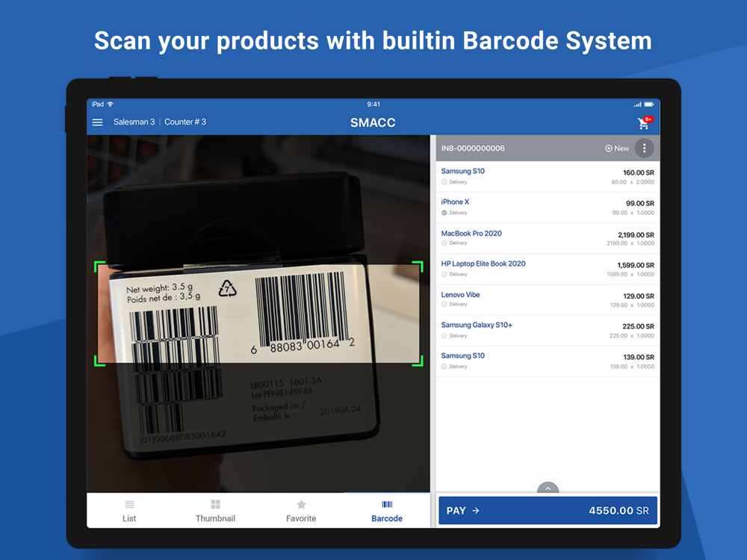Click the Counter # 3 label

185,122
